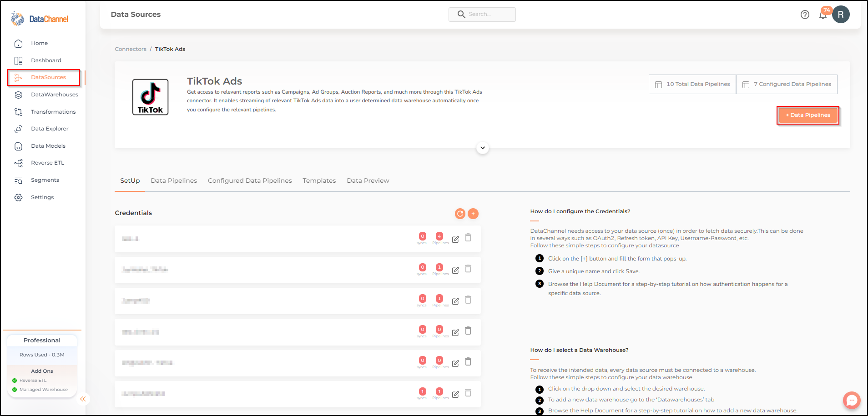Click Rows Used - 0.3M text

pos(42,355)
